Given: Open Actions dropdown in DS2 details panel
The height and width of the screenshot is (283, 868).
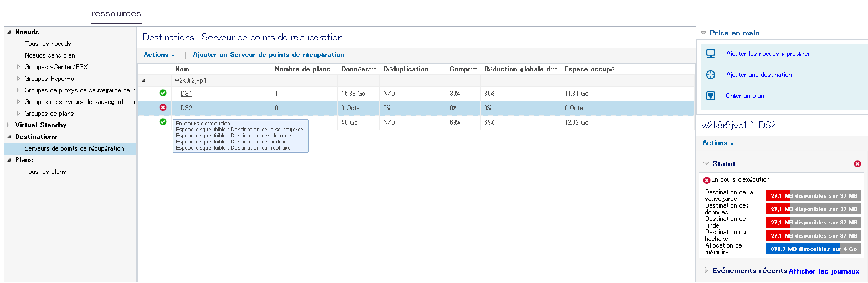Looking at the screenshot, I should point(718,143).
